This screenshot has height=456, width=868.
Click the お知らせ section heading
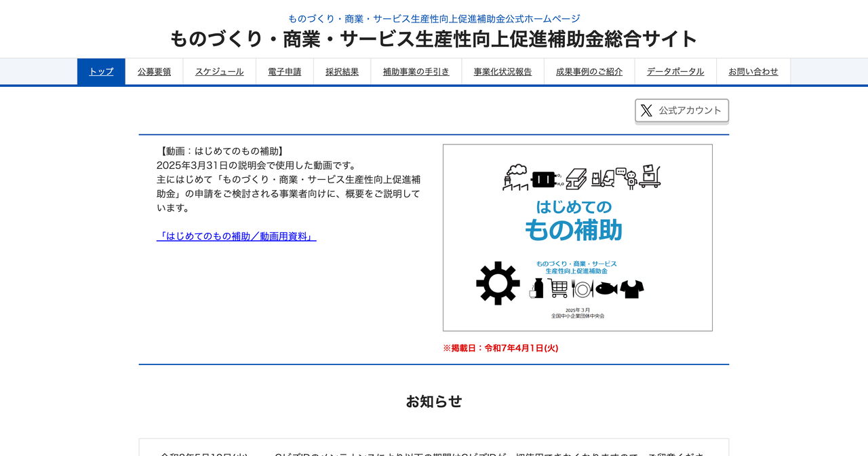click(434, 401)
